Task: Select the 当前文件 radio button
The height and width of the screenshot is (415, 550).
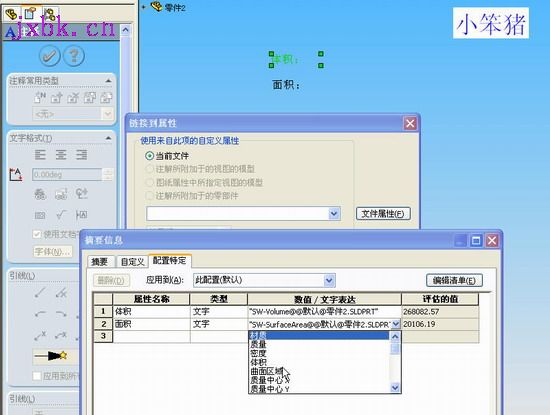Action: tap(149, 156)
